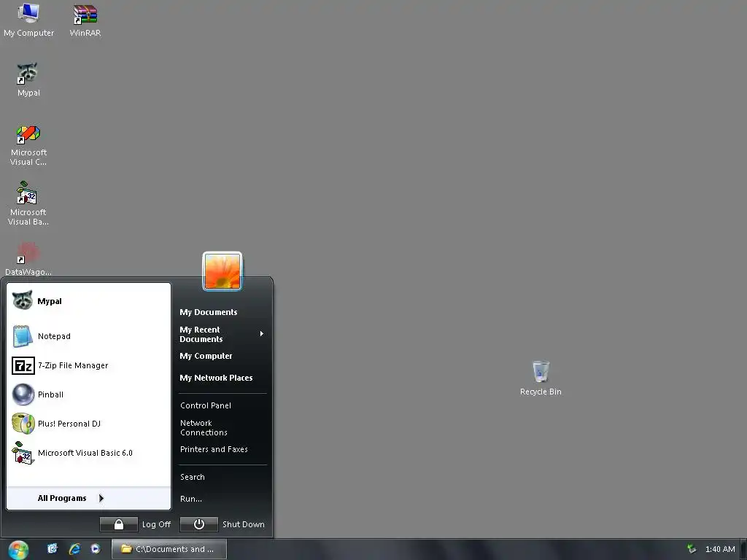The width and height of the screenshot is (747, 560).
Task: Click Show Desktop quick launch icon
Action: (x=53, y=548)
